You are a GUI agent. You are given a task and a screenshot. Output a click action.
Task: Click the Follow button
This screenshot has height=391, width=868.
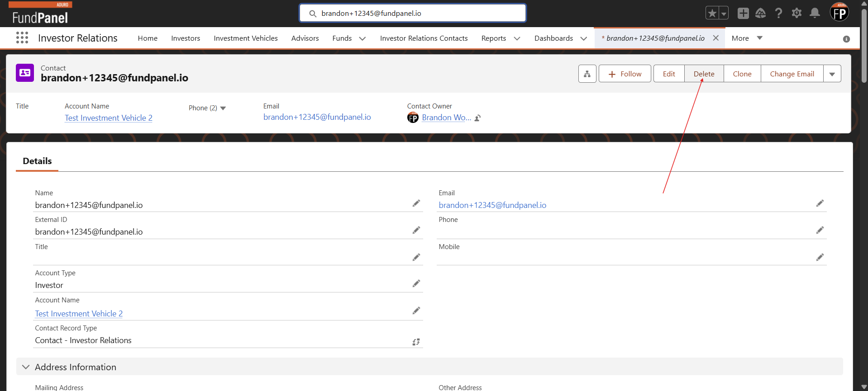click(x=625, y=74)
